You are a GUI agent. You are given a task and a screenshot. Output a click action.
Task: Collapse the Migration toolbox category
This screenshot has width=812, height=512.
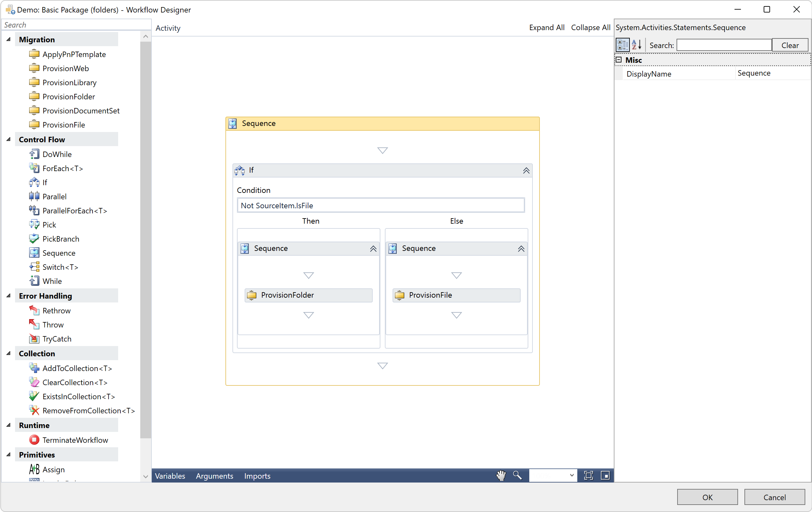click(x=8, y=39)
